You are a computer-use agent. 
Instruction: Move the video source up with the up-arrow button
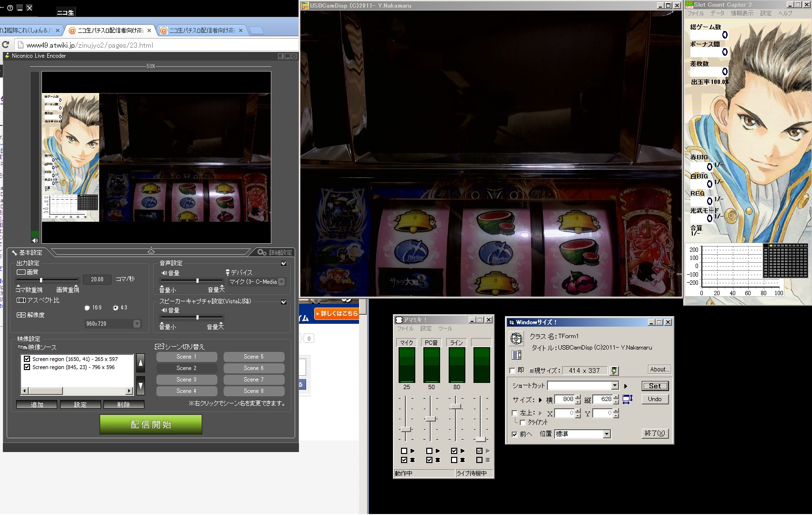tap(141, 363)
